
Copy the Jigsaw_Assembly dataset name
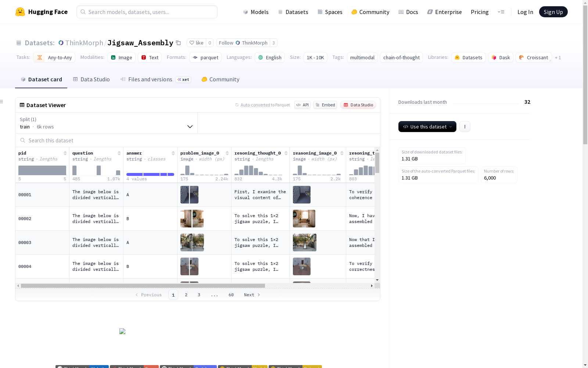pyautogui.click(x=178, y=43)
